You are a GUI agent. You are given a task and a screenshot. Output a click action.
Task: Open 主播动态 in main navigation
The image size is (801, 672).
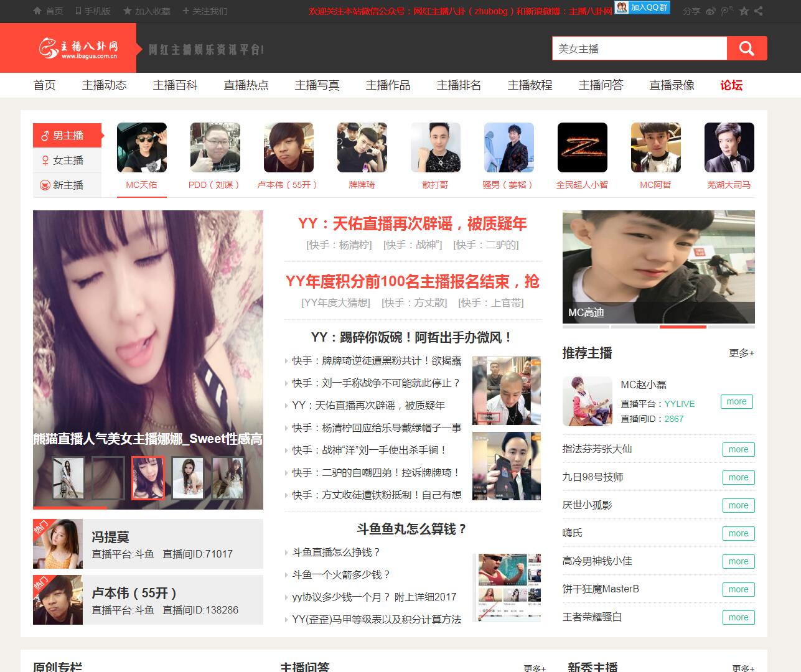(x=105, y=85)
